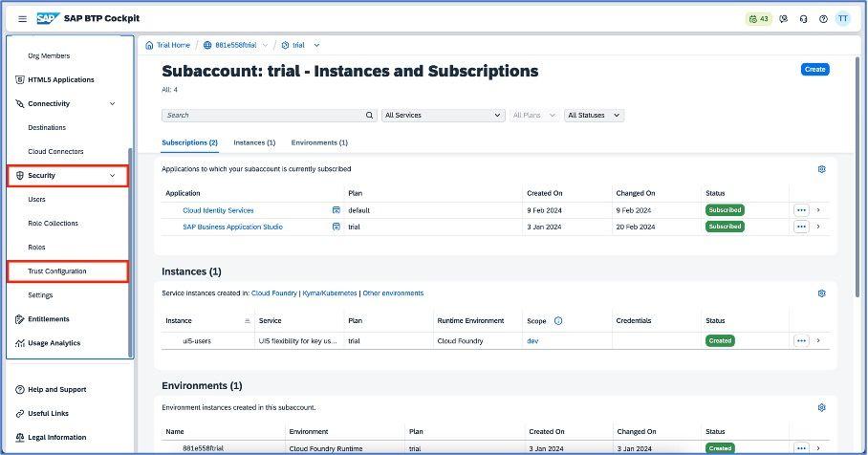Open Subscriptions table settings gear
This screenshot has width=868, height=455.
pyautogui.click(x=821, y=169)
